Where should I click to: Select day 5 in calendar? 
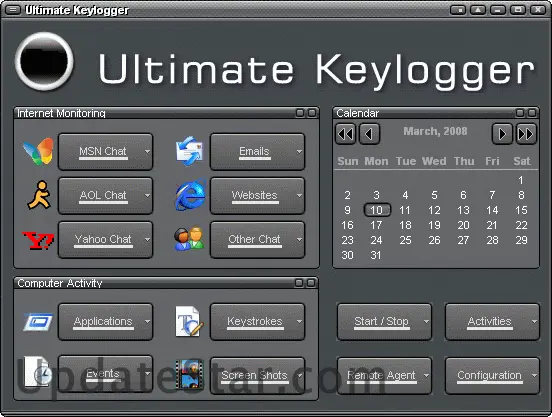[x=434, y=195]
